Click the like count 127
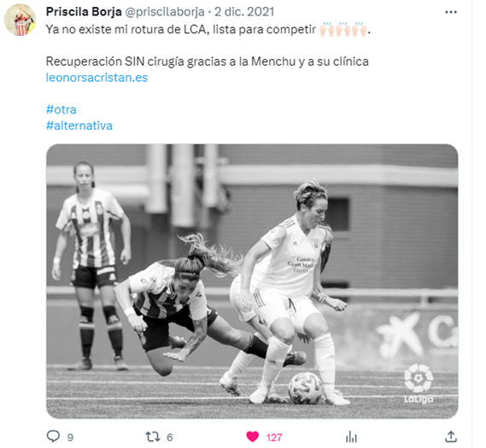The height and width of the screenshot is (448, 486). click(274, 438)
